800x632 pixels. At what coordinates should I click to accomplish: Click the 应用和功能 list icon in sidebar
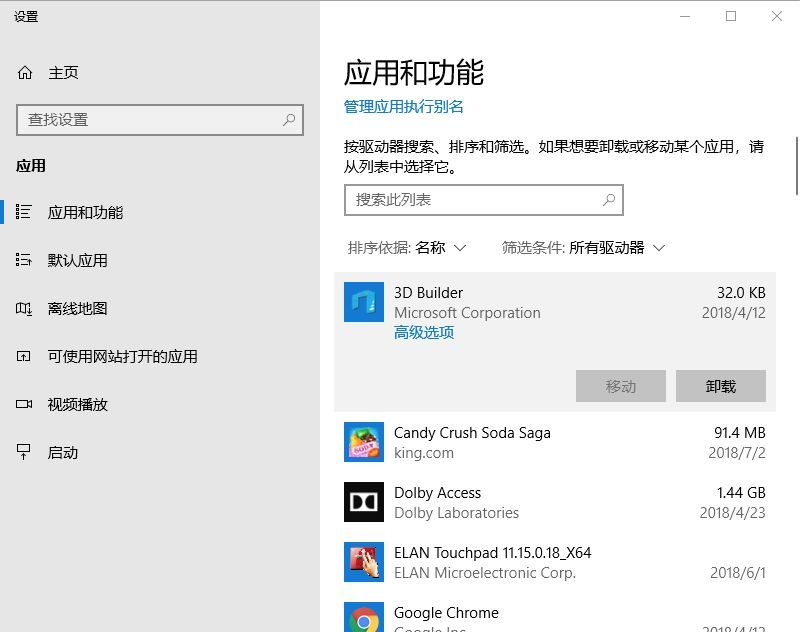tap(23, 212)
